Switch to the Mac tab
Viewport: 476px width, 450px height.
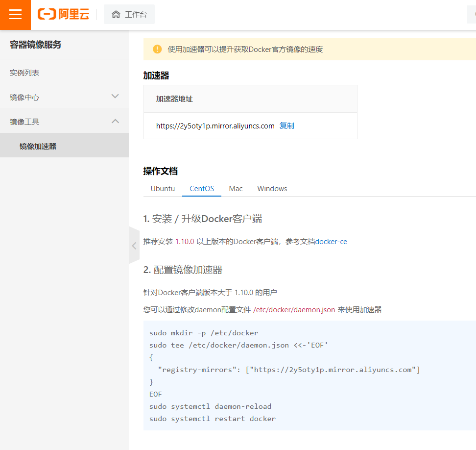pyautogui.click(x=236, y=189)
